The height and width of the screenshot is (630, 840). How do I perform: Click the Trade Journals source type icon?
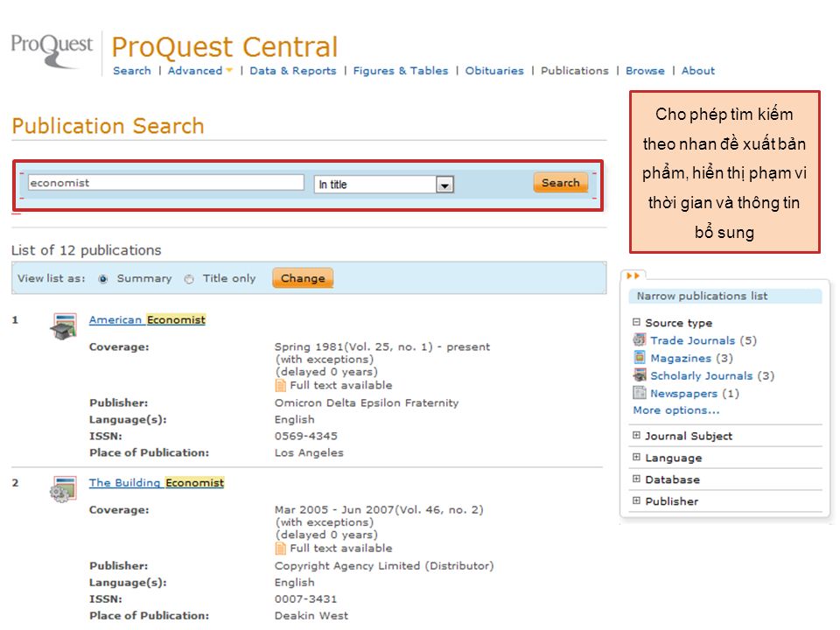639,339
